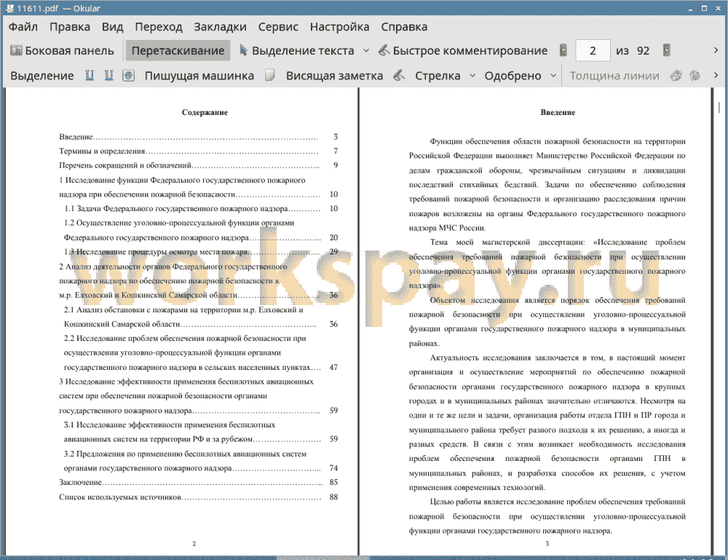Go to next page using the down arrow icon
The width and height of the screenshot is (728, 560).
tap(667, 50)
